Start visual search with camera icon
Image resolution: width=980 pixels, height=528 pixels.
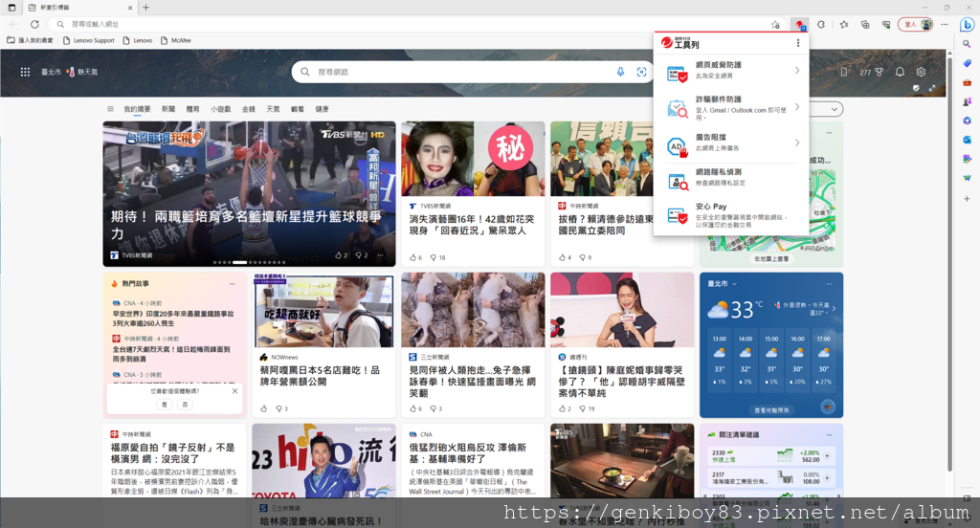(641, 72)
